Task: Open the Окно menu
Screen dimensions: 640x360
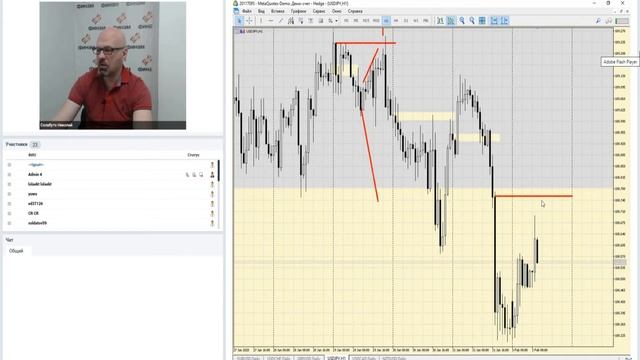Action: [x=336, y=11]
